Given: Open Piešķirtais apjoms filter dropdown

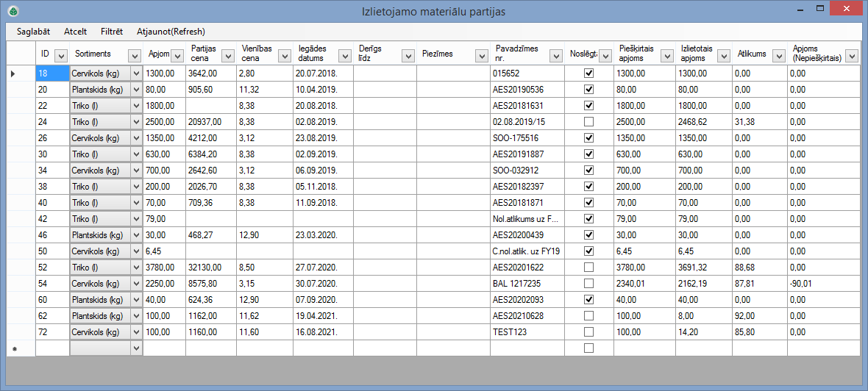Looking at the screenshot, I should 666,54.
